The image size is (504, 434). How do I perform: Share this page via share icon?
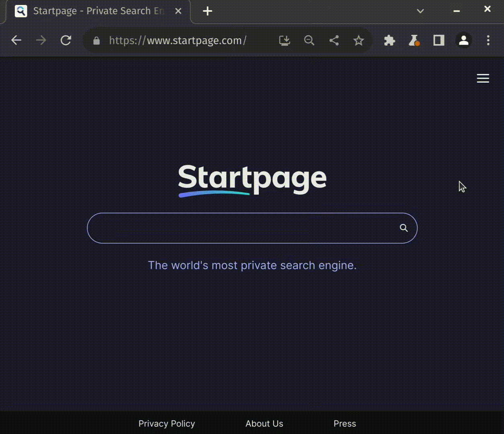[334, 40]
